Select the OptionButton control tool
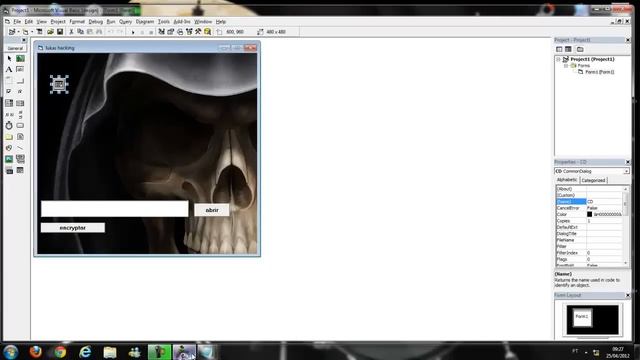Viewport: 640px width, 360px height. (20, 92)
